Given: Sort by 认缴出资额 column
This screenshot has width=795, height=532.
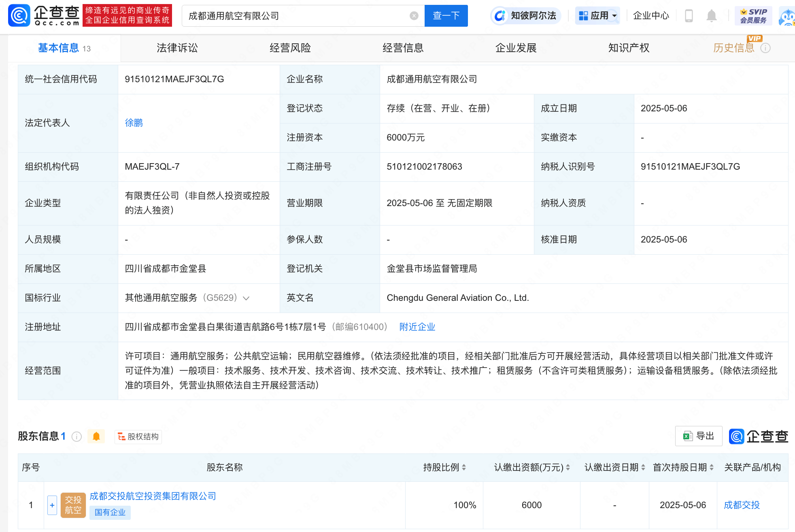Looking at the screenshot, I should 568,468.
